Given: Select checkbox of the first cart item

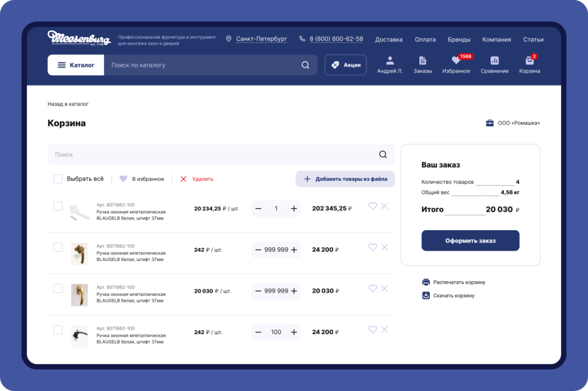Looking at the screenshot, I should (x=58, y=206).
